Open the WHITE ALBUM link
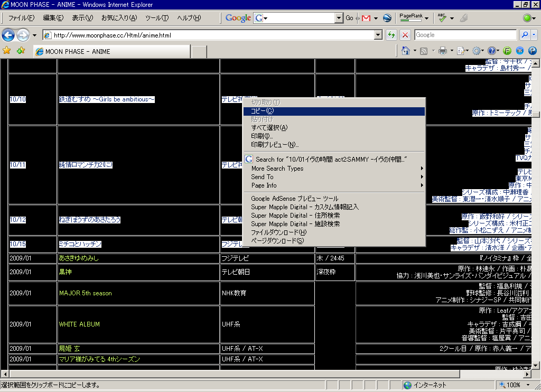Image resolution: width=541 pixels, height=392 pixels. click(x=79, y=324)
